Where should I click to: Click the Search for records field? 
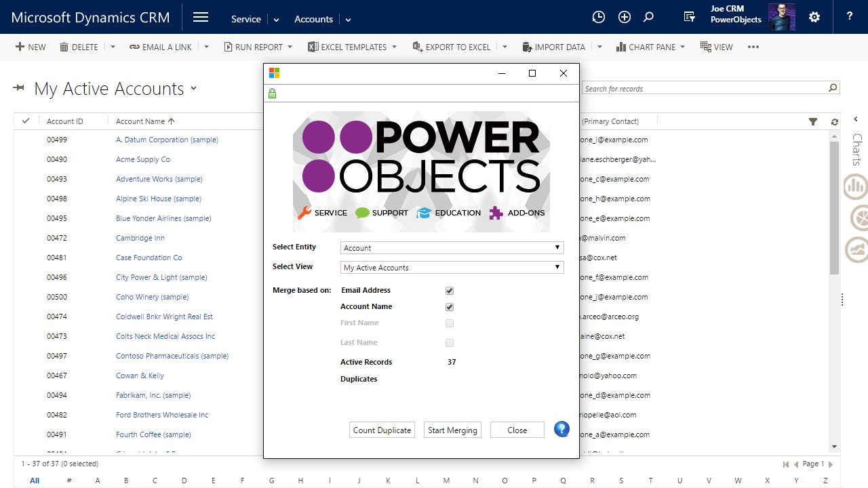pyautogui.click(x=704, y=89)
